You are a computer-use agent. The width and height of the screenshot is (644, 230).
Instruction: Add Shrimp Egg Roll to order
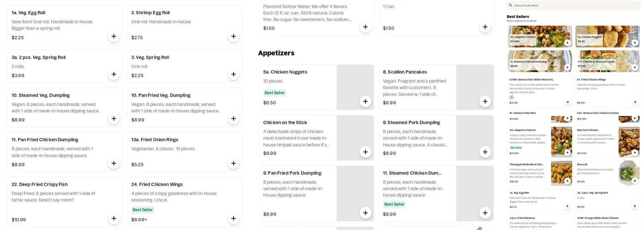click(233, 36)
